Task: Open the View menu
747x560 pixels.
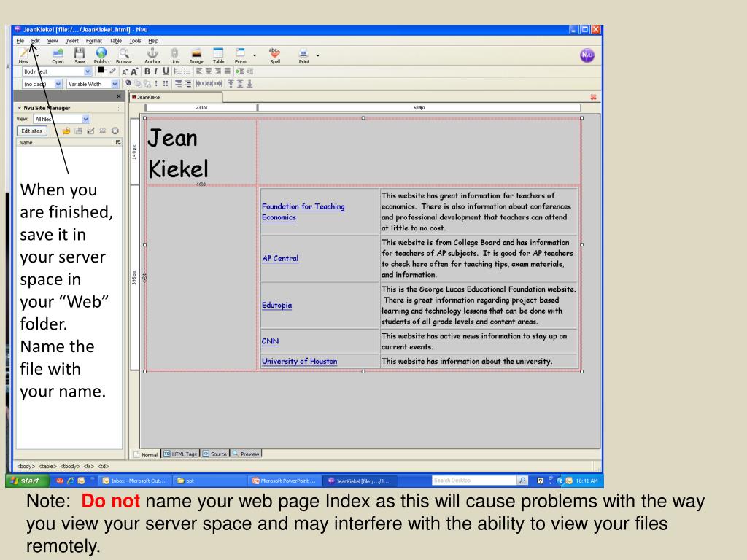Action: tap(53, 41)
